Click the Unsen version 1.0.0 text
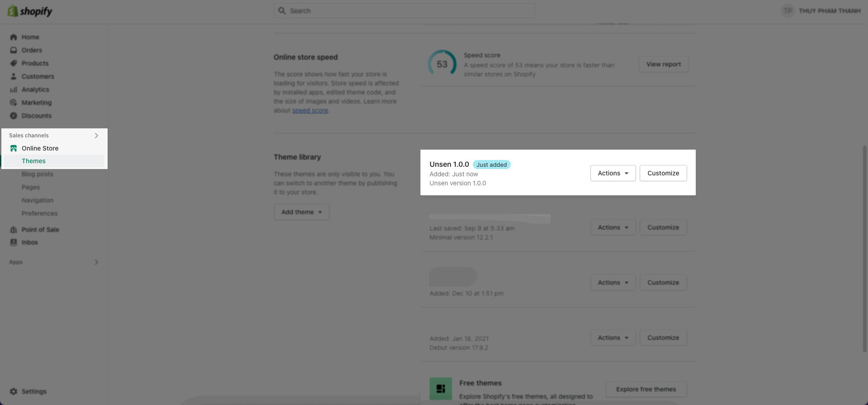Viewport: 868px width, 405px height. click(x=458, y=183)
